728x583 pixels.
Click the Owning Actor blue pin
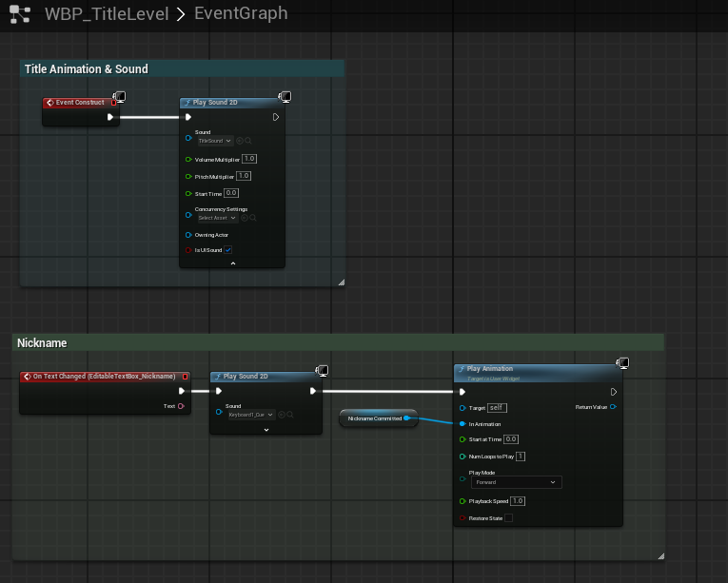pos(188,235)
